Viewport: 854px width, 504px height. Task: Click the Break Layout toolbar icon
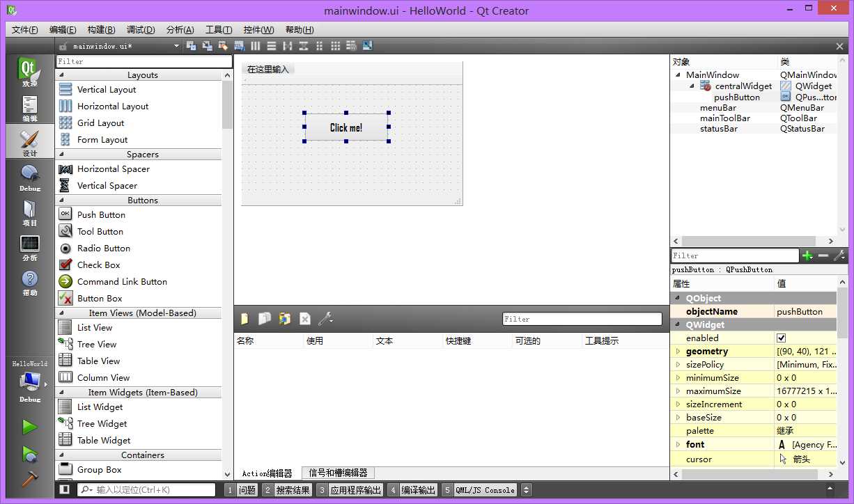[352, 46]
